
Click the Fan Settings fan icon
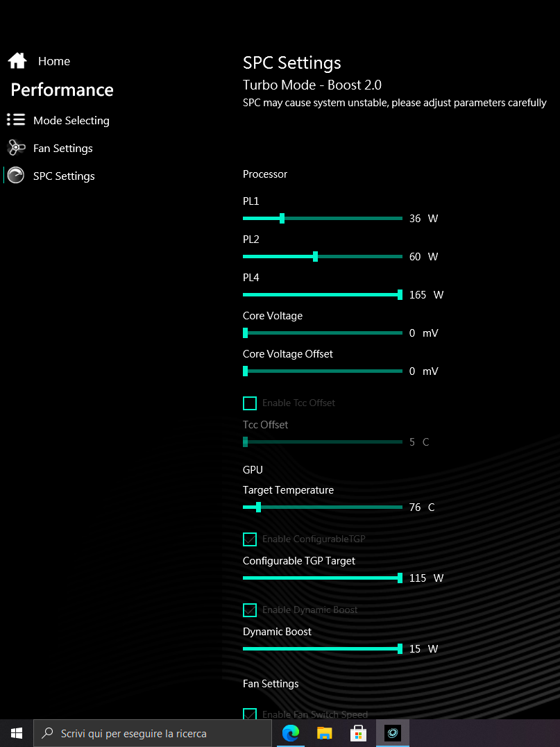click(16, 148)
